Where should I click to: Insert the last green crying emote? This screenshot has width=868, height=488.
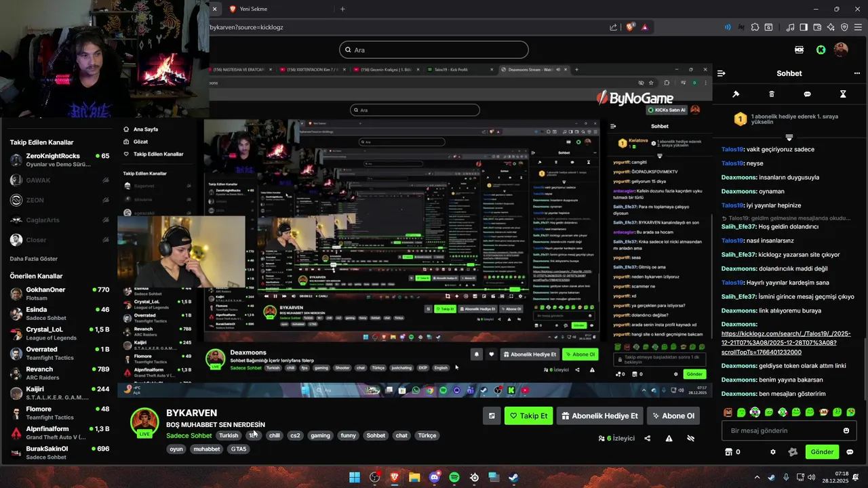[851, 412]
